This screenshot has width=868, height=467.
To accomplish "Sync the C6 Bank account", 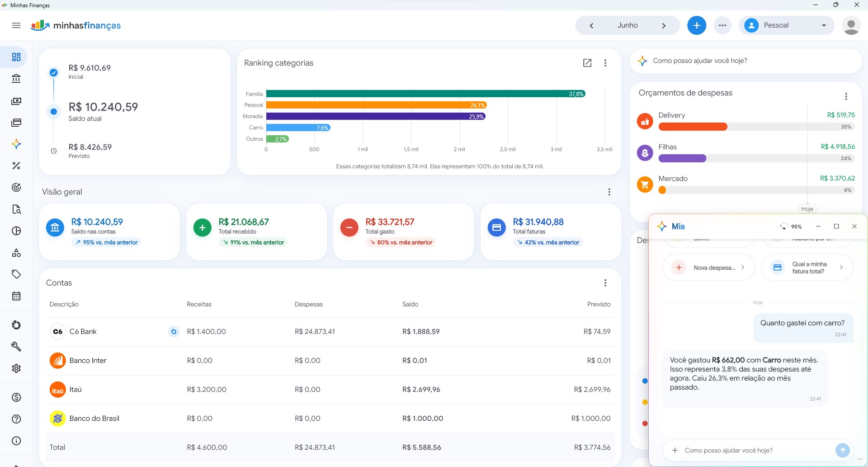I will (x=174, y=332).
